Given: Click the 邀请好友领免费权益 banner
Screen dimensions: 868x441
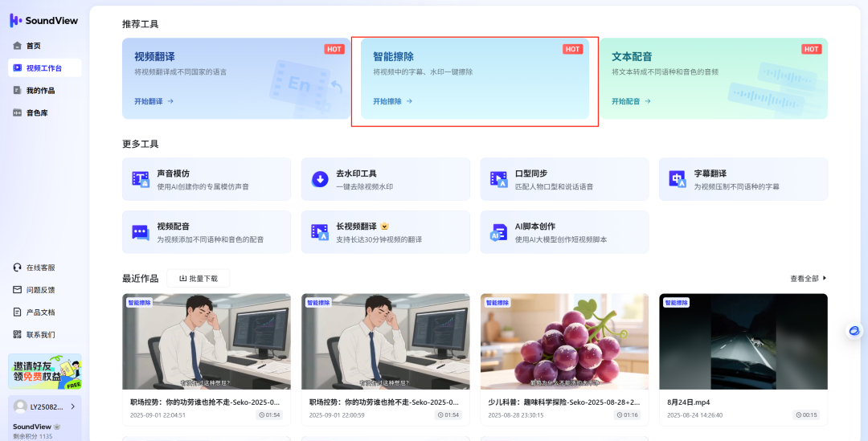Looking at the screenshot, I should point(45,371).
